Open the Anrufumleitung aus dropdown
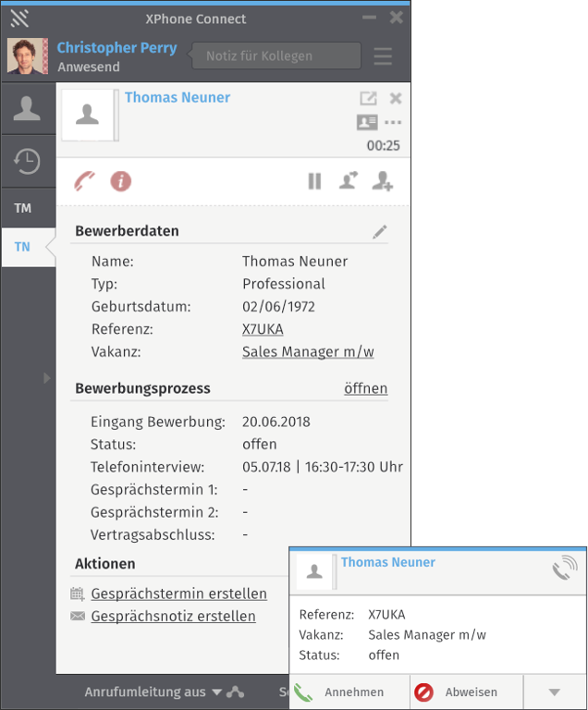The height and width of the screenshot is (710, 588). 153,692
